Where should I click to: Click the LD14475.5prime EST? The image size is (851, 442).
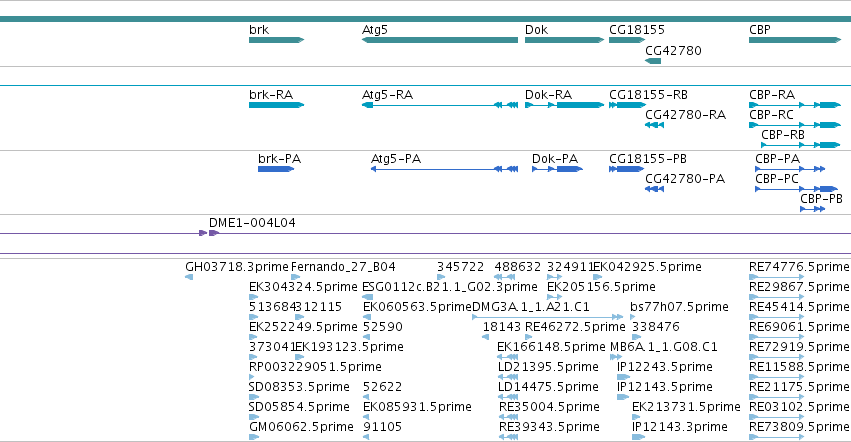pyautogui.click(x=508, y=397)
